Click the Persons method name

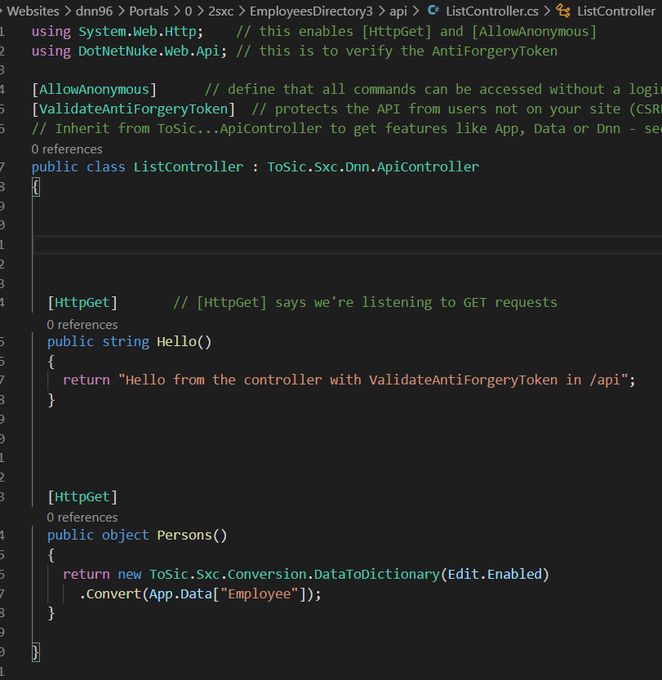tap(184, 535)
